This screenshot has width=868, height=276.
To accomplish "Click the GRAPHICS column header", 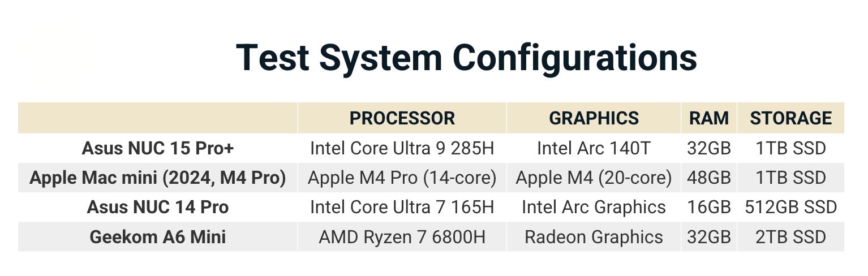I will (594, 118).
